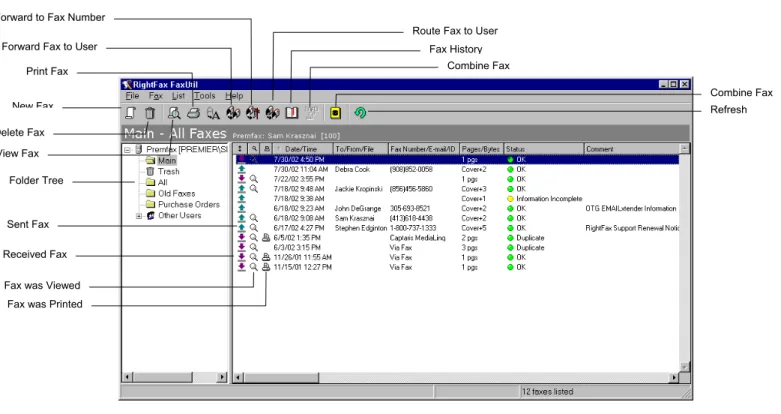
Task: Click received arrow icon on 7/22/02 3:55 PM row
Action: [x=242, y=179]
